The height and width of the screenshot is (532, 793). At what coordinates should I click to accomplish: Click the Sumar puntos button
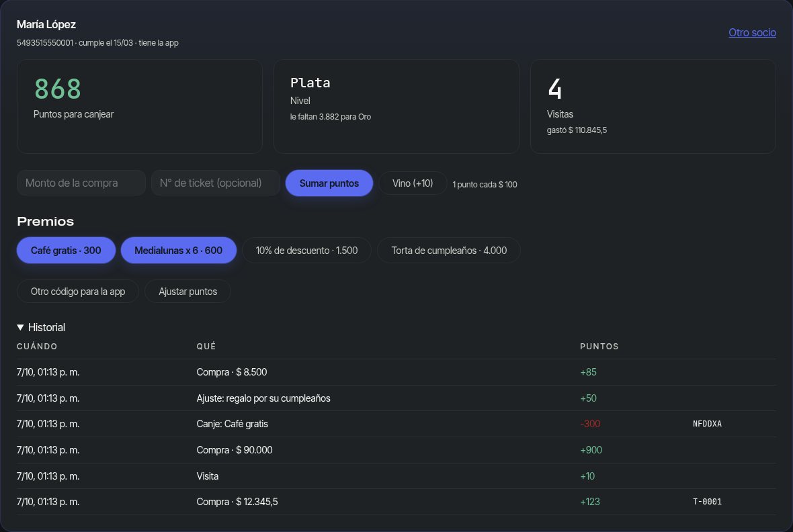pyautogui.click(x=329, y=183)
